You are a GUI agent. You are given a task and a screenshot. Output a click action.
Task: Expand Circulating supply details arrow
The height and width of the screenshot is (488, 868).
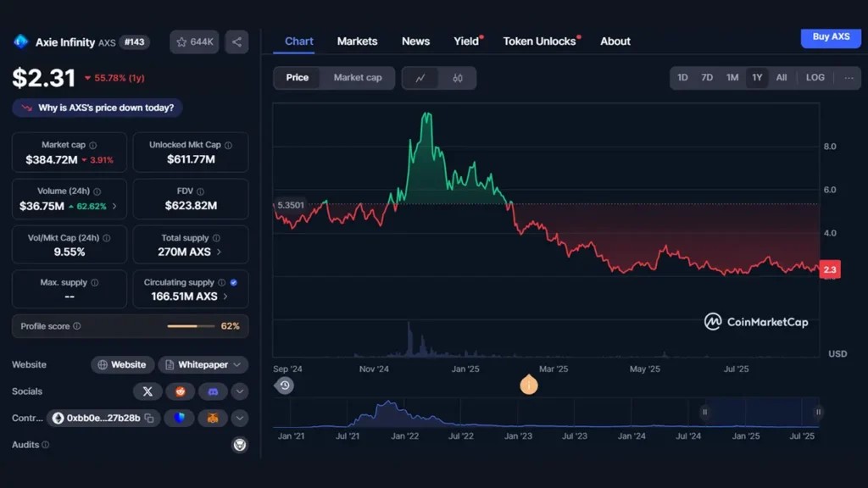pos(225,297)
